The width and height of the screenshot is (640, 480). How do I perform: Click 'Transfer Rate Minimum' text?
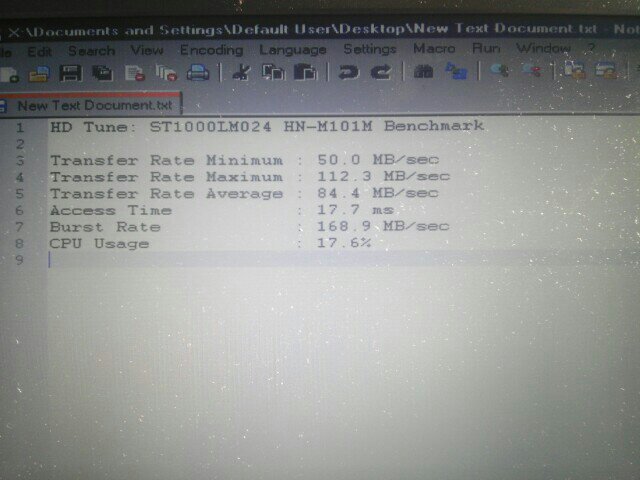coord(167,160)
